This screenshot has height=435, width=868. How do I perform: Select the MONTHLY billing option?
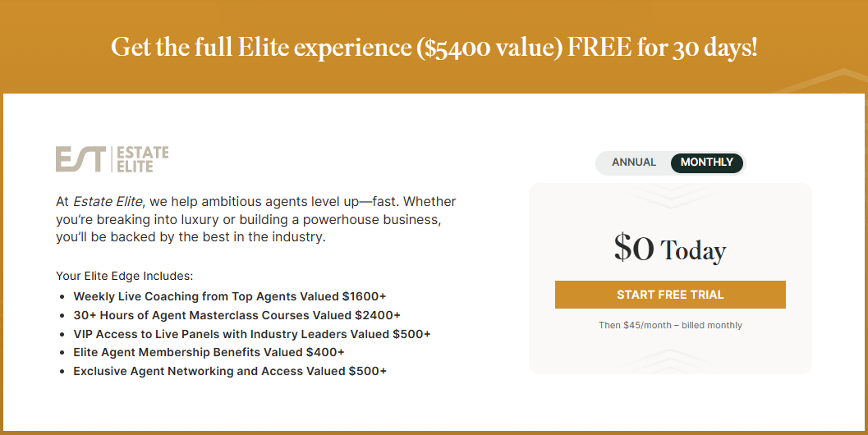(x=707, y=163)
